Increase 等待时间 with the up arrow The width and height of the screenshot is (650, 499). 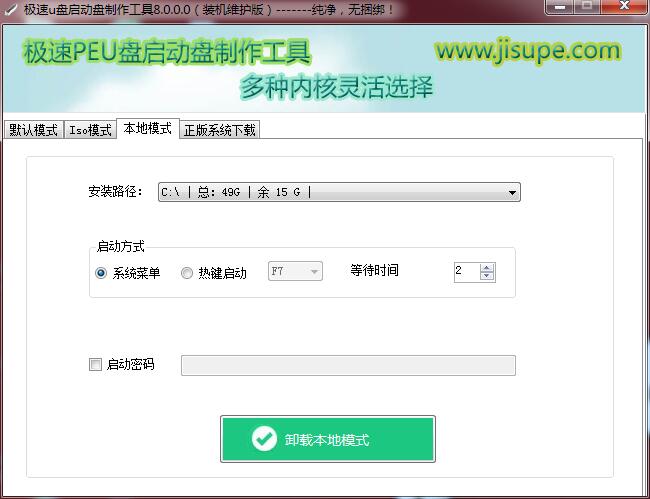click(487, 268)
